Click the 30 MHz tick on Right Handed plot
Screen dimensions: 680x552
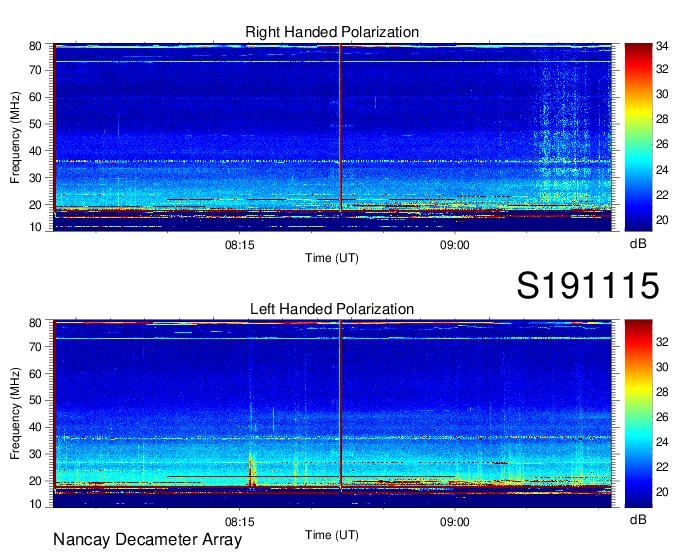tap(35, 178)
